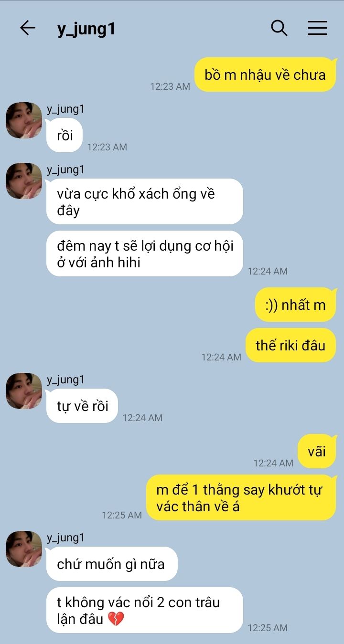Select message with broken heart emoji
The width and height of the screenshot is (344, 644).
[x=145, y=610]
